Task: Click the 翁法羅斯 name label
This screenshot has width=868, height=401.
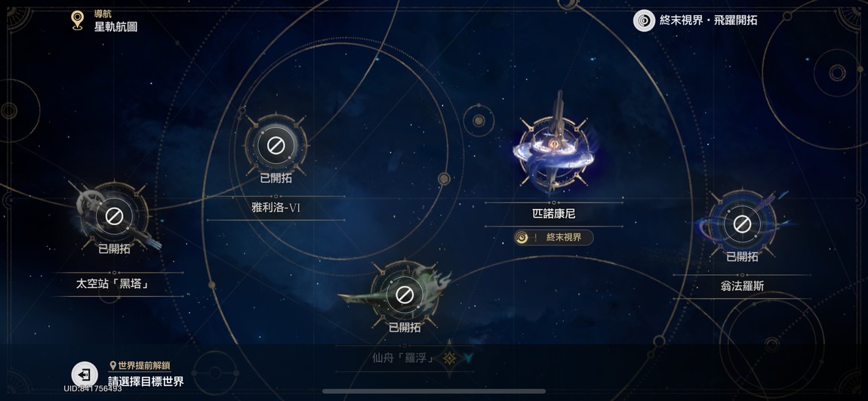Action: (742, 286)
